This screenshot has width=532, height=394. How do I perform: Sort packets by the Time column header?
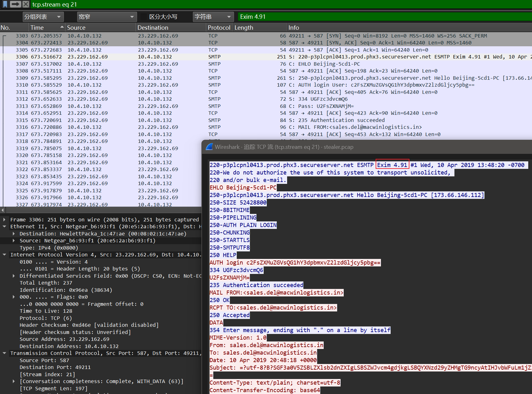tap(47, 28)
